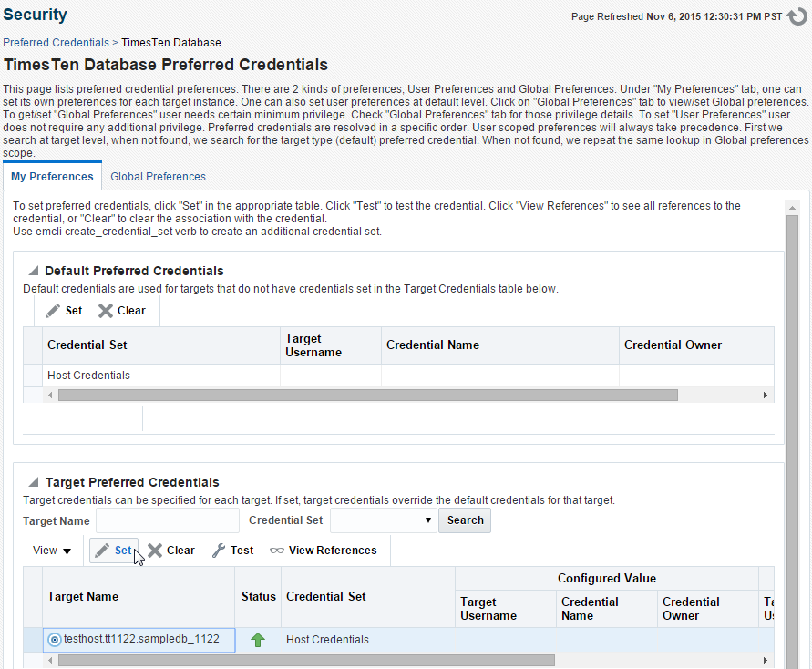Click Host Credentials in the testhost target row

(327, 640)
